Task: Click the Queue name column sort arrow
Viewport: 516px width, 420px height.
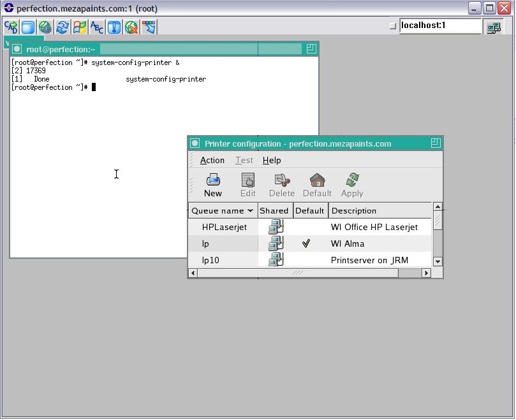Action: (x=251, y=211)
